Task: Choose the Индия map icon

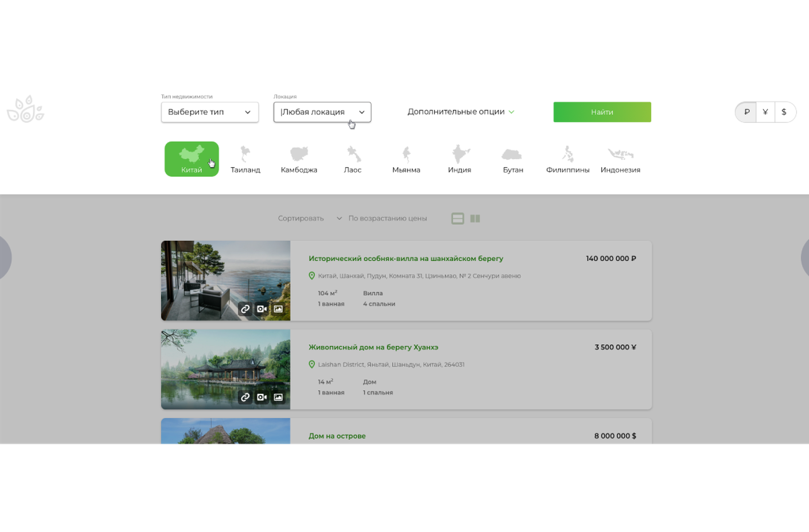Action: pos(460,154)
